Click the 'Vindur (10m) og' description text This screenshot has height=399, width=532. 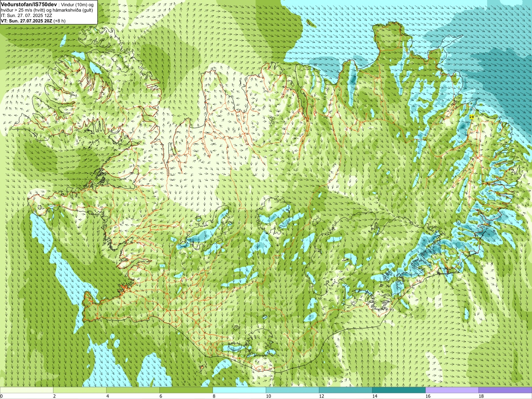(78, 4)
